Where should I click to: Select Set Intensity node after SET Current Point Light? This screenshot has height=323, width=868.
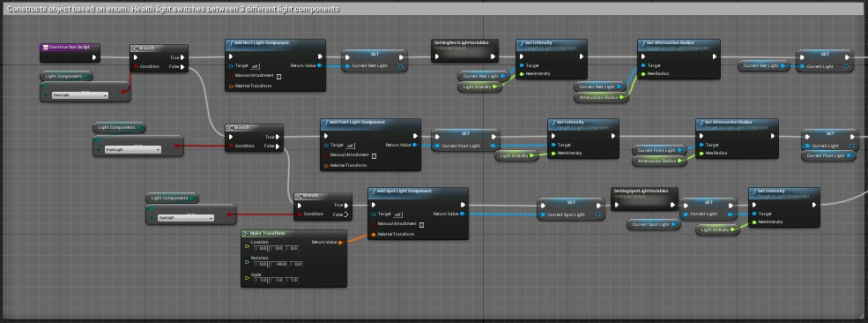point(583,138)
